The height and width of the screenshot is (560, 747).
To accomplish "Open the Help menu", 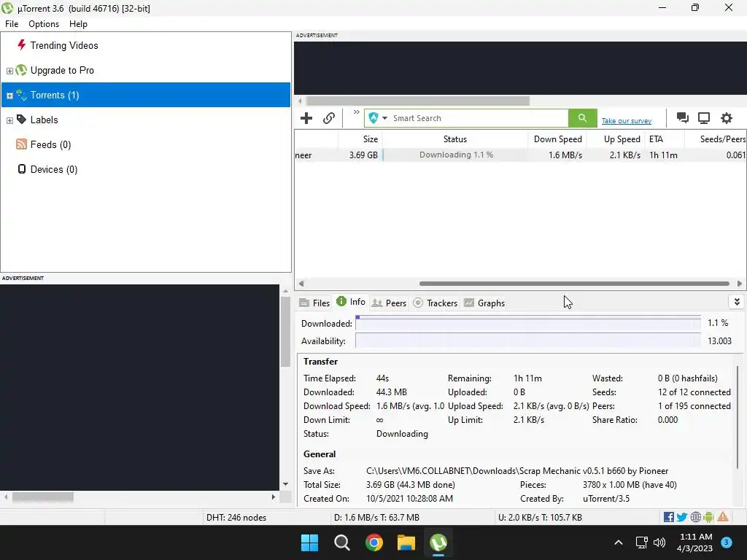I will click(78, 24).
